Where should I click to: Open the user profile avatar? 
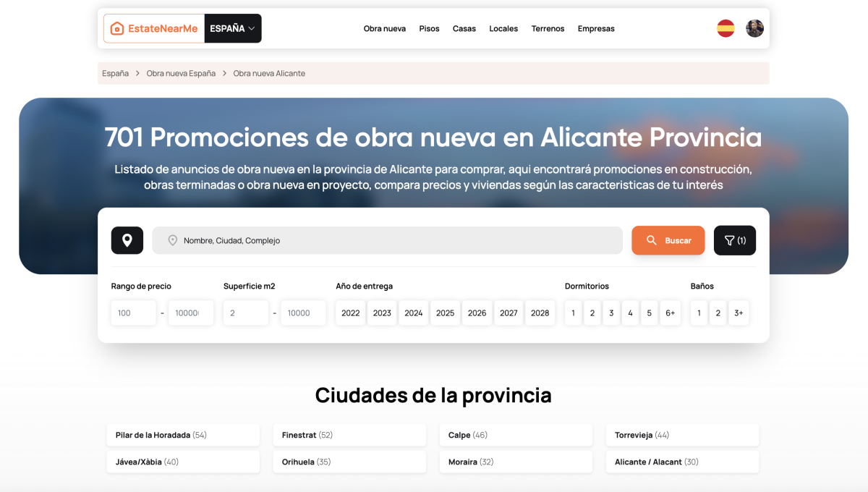click(754, 28)
